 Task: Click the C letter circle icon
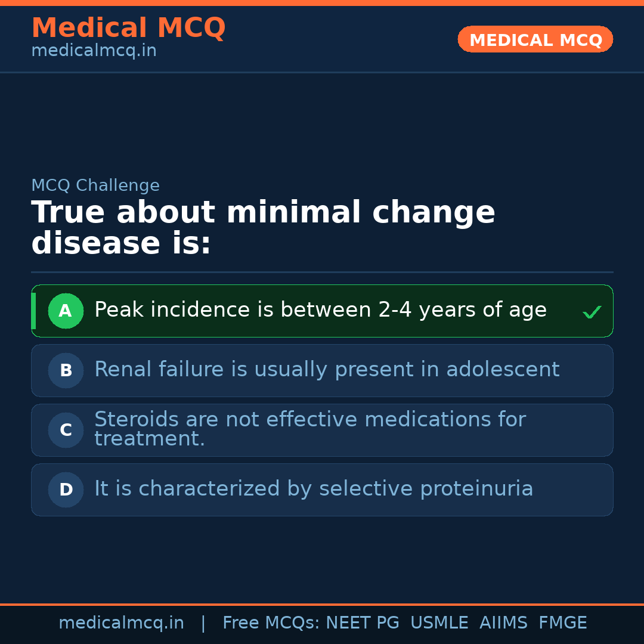pos(66,430)
